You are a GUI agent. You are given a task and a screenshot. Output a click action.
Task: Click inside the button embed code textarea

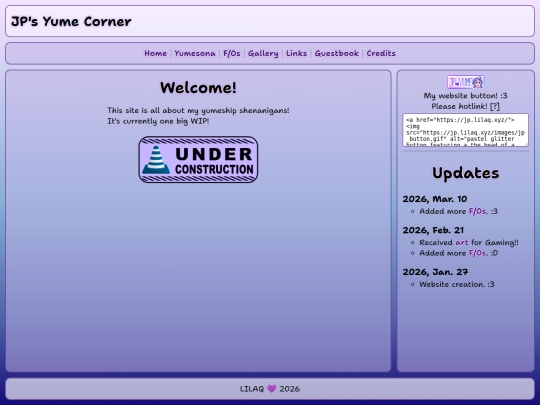466,130
